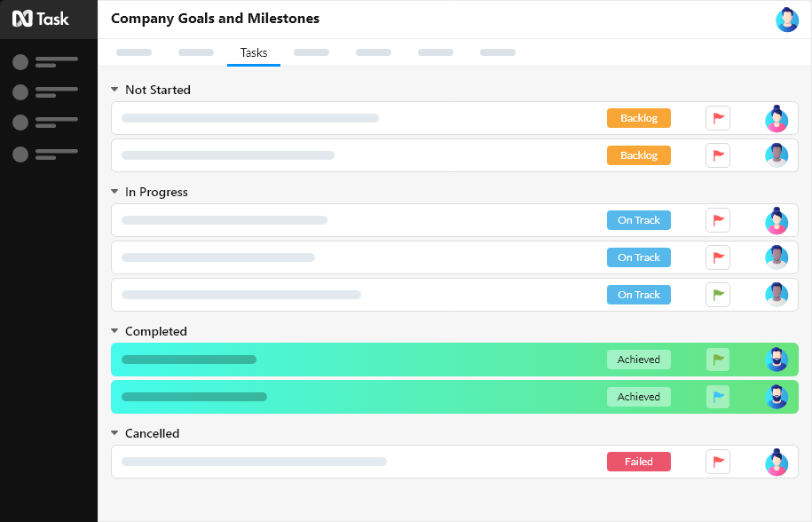Select the red flag on the second Backlog task
The image size is (812, 522).
pyautogui.click(x=717, y=154)
